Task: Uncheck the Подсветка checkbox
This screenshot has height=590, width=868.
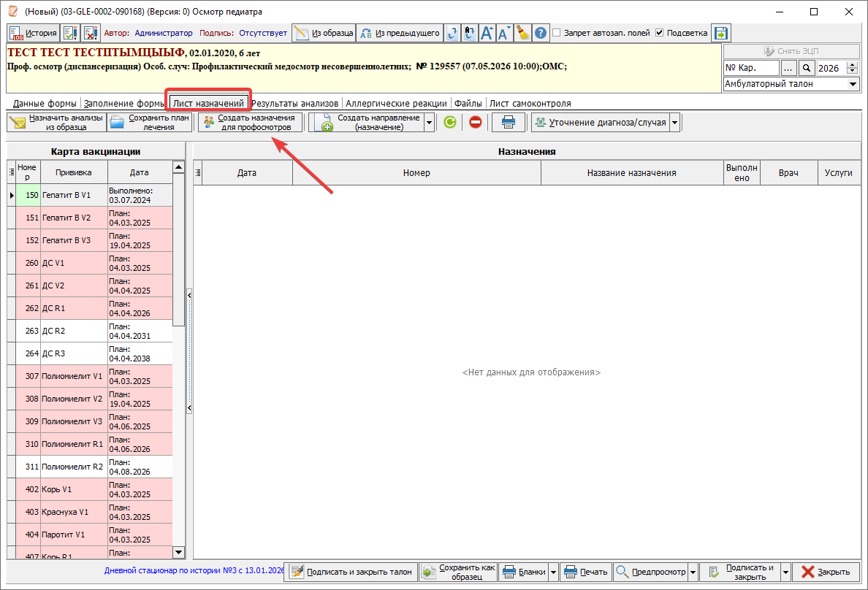Action: (x=659, y=33)
